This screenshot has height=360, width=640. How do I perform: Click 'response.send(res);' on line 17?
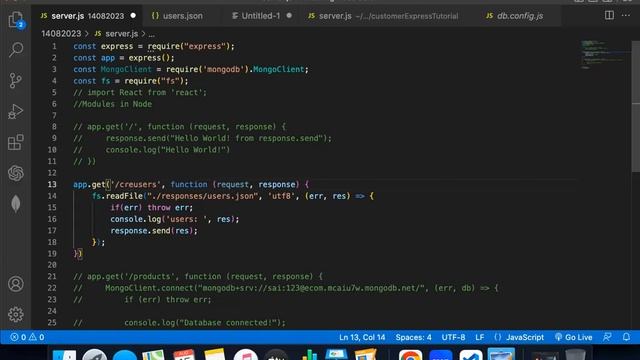pyautogui.click(x=154, y=231)
